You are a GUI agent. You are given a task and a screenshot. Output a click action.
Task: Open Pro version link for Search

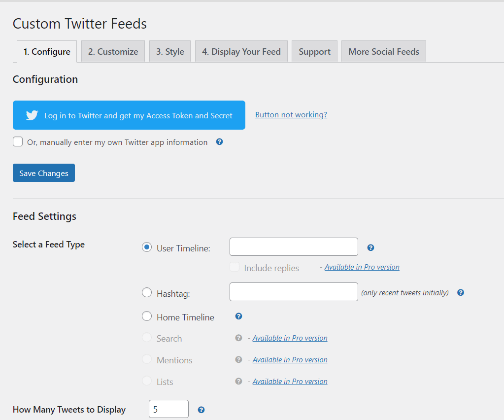[290, 338]
